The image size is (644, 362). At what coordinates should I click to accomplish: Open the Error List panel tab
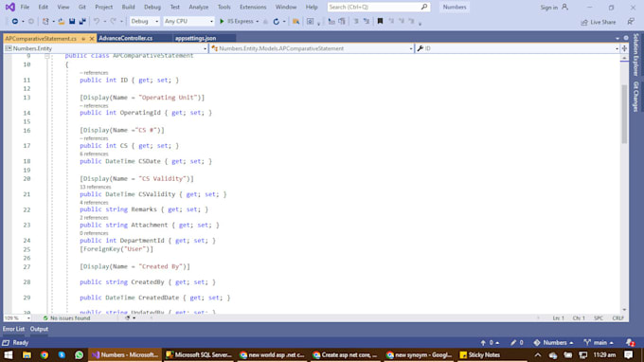(13, 329)
